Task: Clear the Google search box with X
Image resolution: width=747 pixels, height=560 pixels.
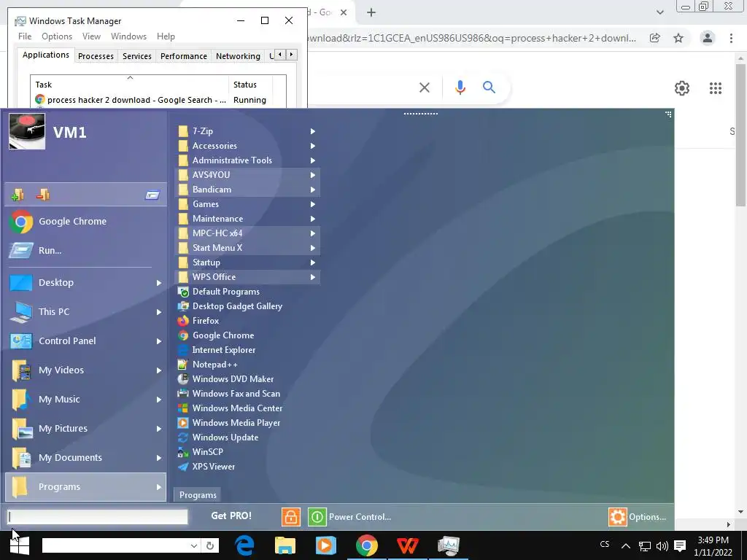Action: click(424, 87)
